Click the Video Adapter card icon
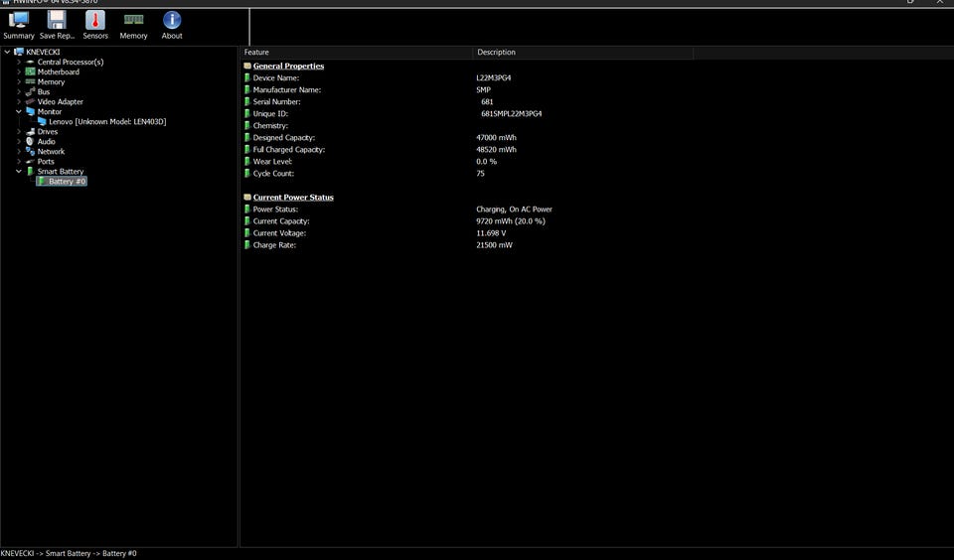The width and height of the screenshot is (954, 560). [x=31, y=101]
